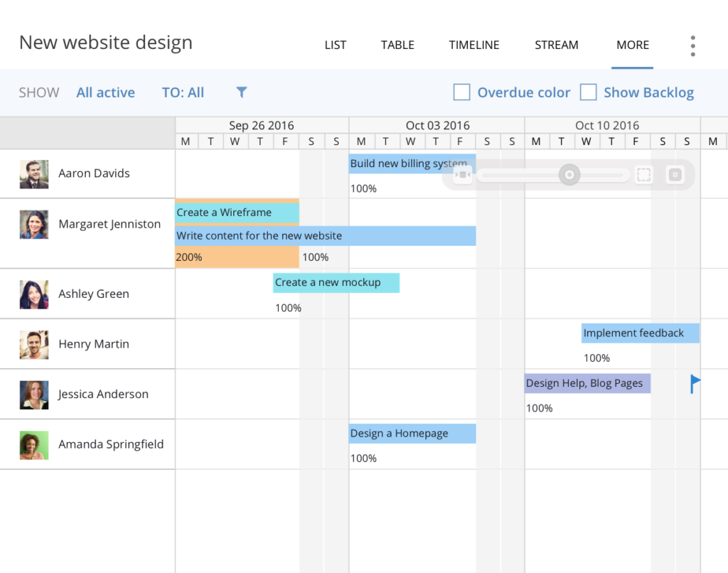Enable the Overdue color checkbox

click(x=462, y=92)
